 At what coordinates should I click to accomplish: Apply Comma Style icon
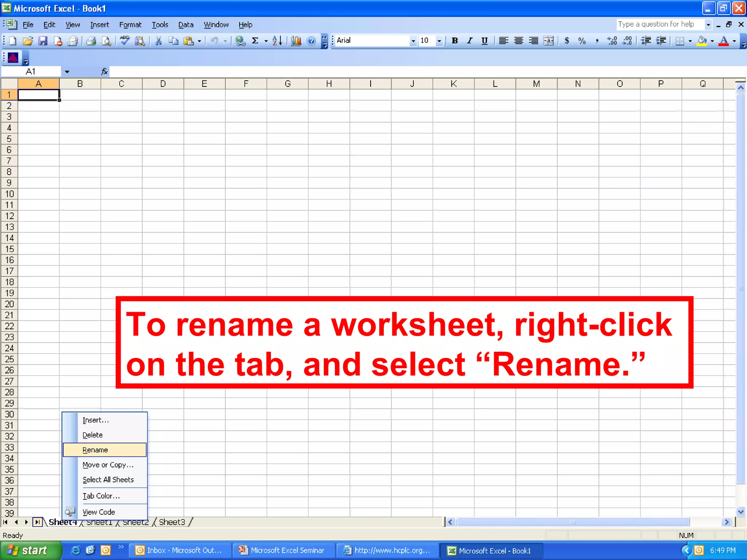click(x=597, y=41)
